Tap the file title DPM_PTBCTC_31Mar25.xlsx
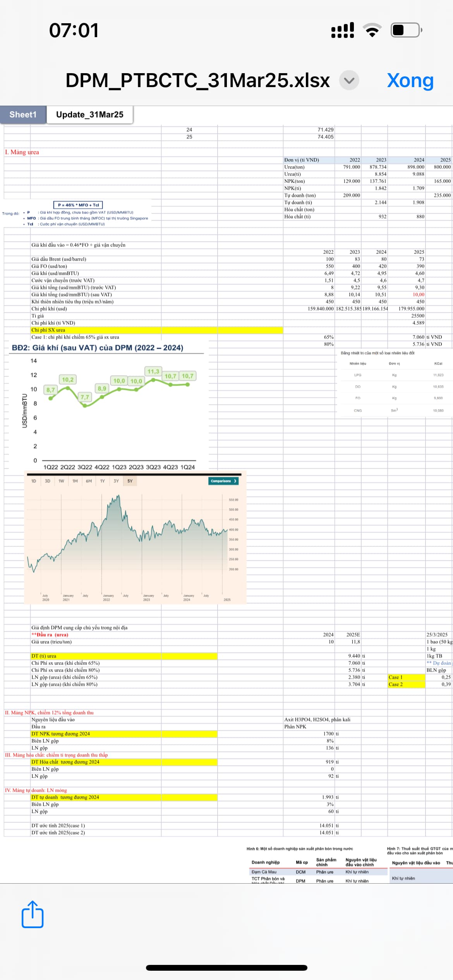Screen dimensions: 453x980 click(197, 81)
